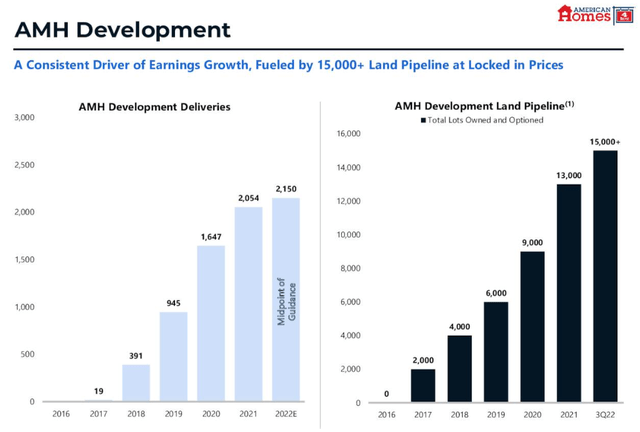
Task: Click the 16,000 y-axis label on pipeline chart
Action: (x=349, y=134)
